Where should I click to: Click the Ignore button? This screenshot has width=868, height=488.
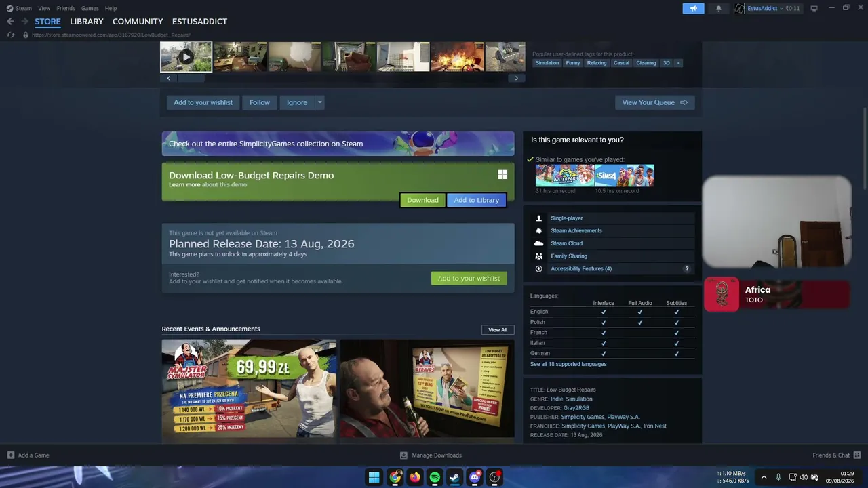click(x=297, y=102)
